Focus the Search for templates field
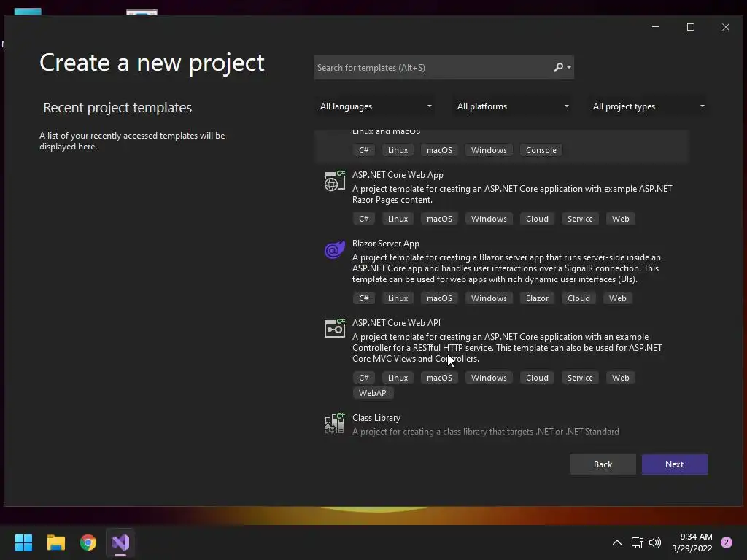This screenshot has width=747, height=560. pyautogui.click(x=433, y=68)
